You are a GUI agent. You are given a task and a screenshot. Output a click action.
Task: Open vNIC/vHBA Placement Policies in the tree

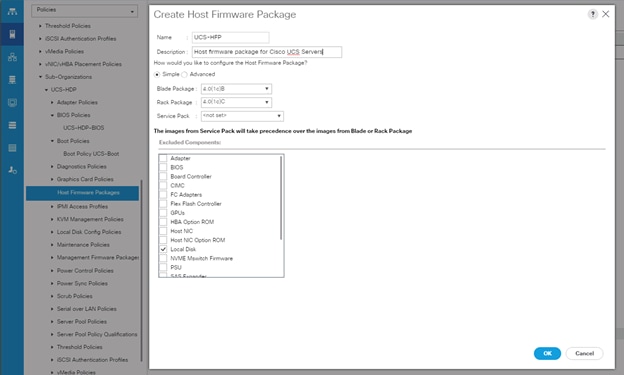coord(83,64)
